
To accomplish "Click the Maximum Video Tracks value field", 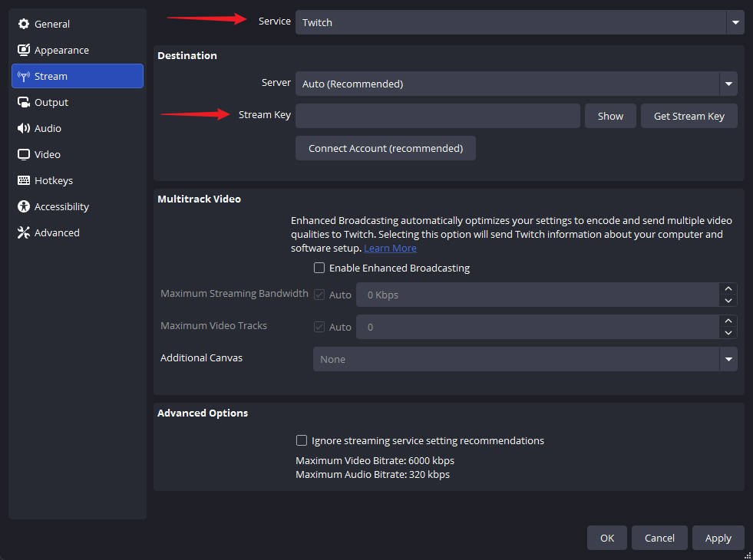I will 538,327.
